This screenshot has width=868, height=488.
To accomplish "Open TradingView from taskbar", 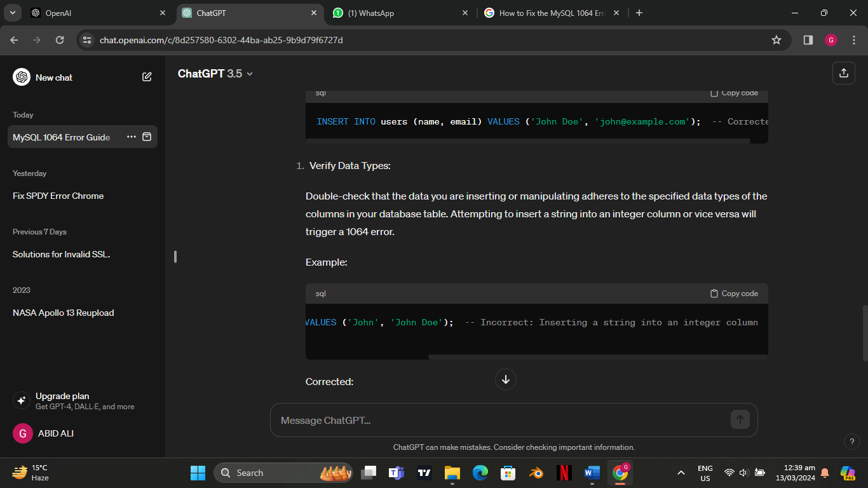I will (x=424, y=473).
